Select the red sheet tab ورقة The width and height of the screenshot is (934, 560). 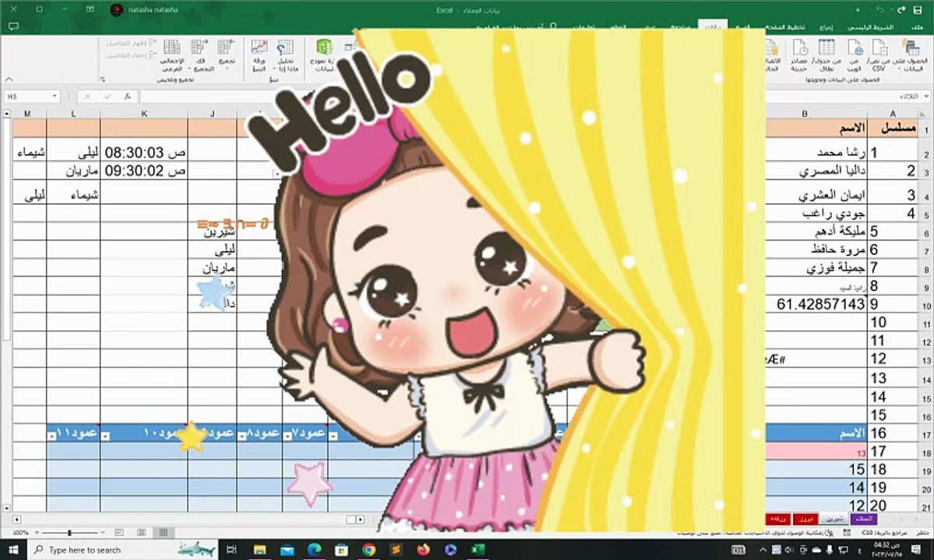pos(777,518)
